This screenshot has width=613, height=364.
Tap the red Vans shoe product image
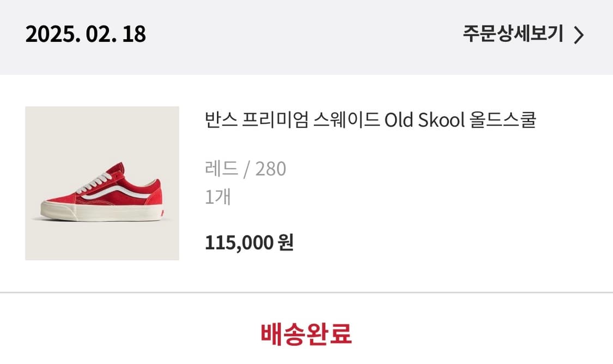[102, 183]
